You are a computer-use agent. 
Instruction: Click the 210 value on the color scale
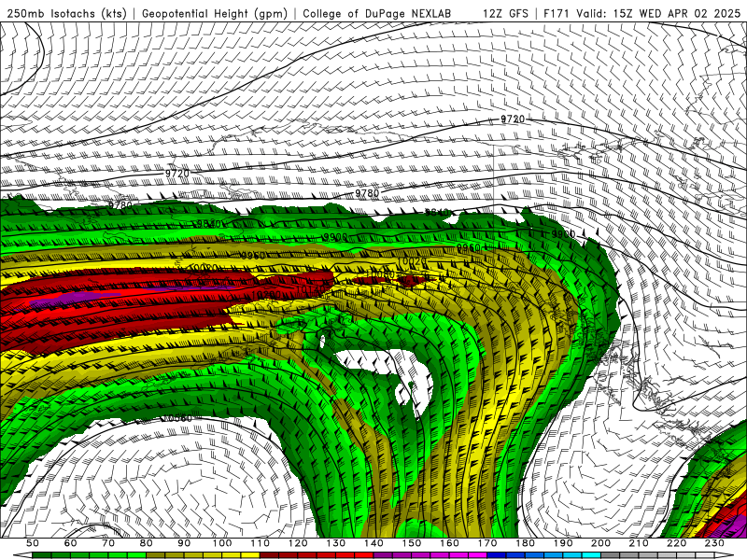(639, 543)
